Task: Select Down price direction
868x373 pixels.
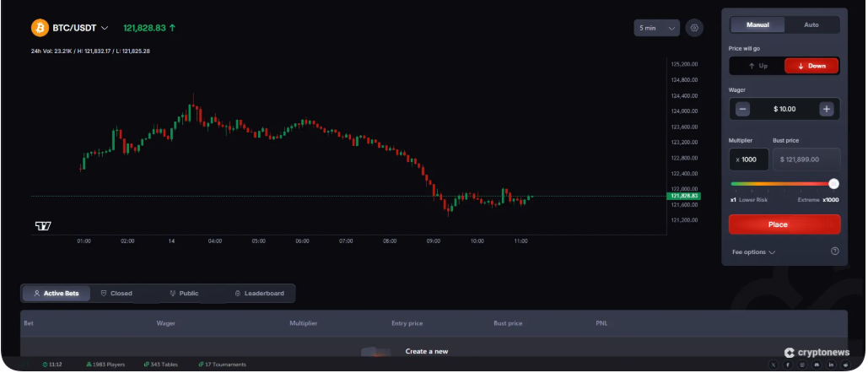Action: pos(811,66)
